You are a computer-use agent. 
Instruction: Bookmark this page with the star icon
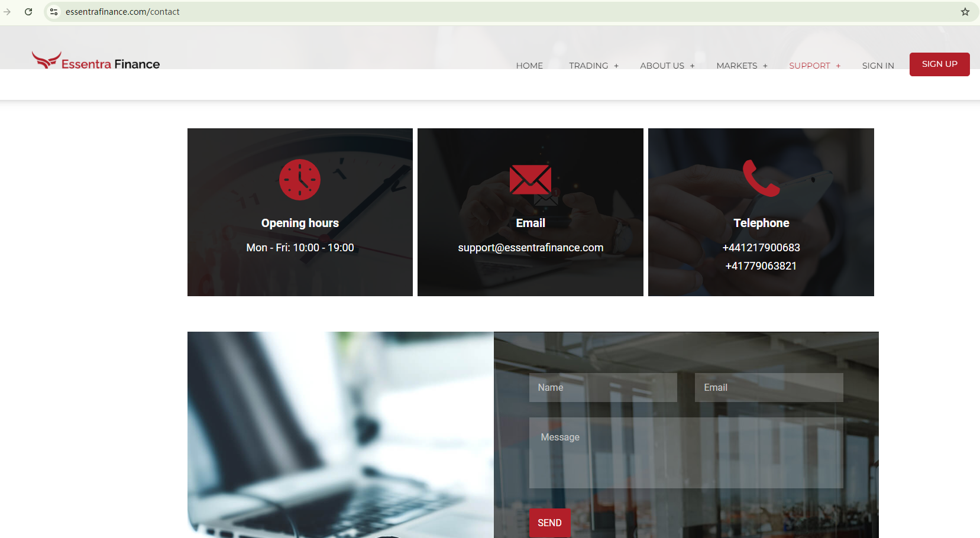[965, 12]
